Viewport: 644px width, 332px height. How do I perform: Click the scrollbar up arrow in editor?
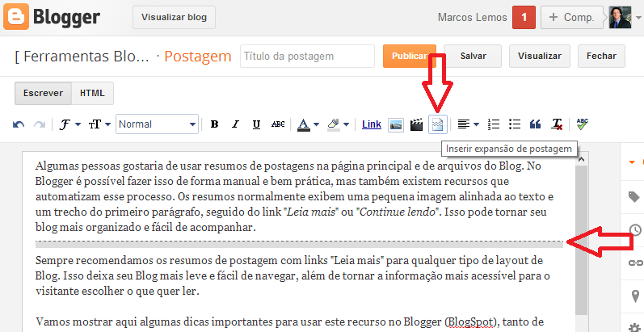tap(581, 159)
